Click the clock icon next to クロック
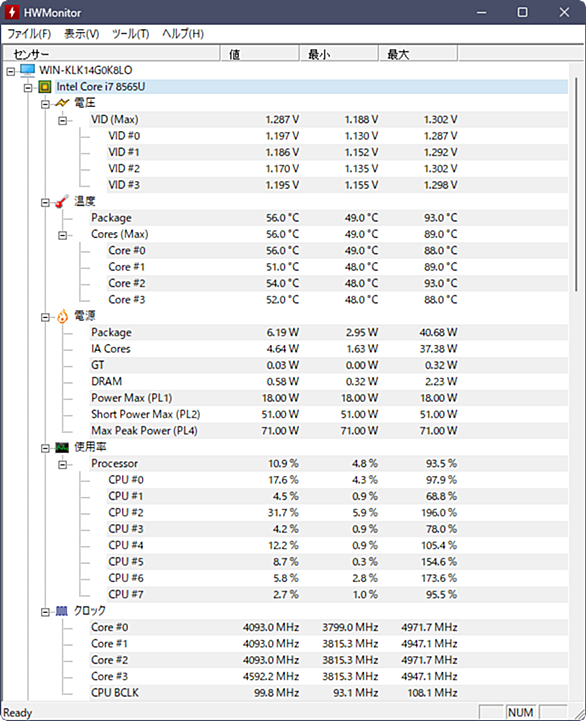586x721 pixels. [x=62, y=611]
